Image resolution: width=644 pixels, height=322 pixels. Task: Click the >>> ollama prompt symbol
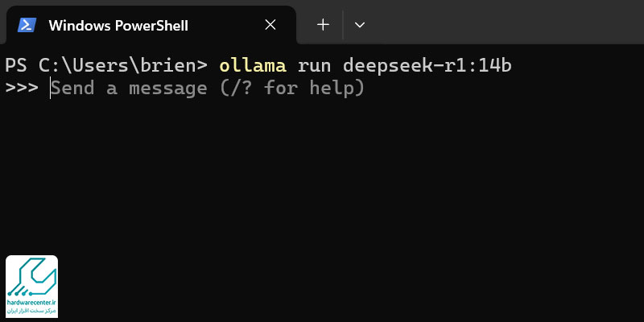(22, 88)
